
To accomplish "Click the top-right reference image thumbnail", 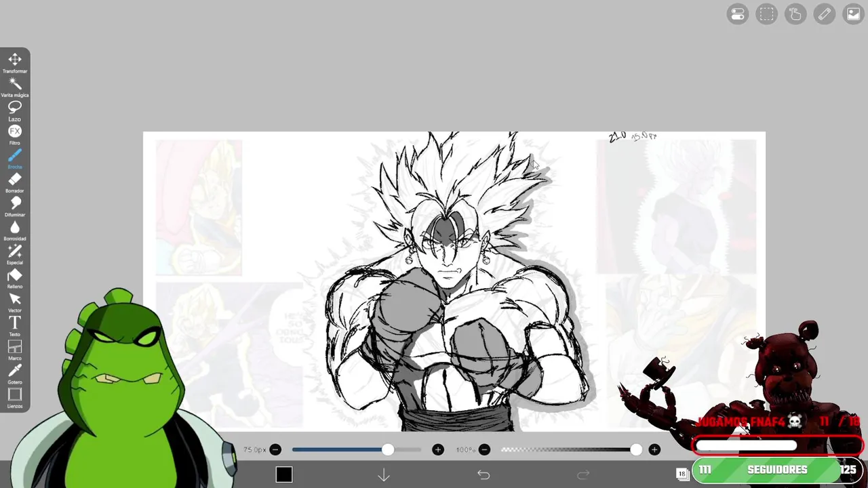I will 676,207.
